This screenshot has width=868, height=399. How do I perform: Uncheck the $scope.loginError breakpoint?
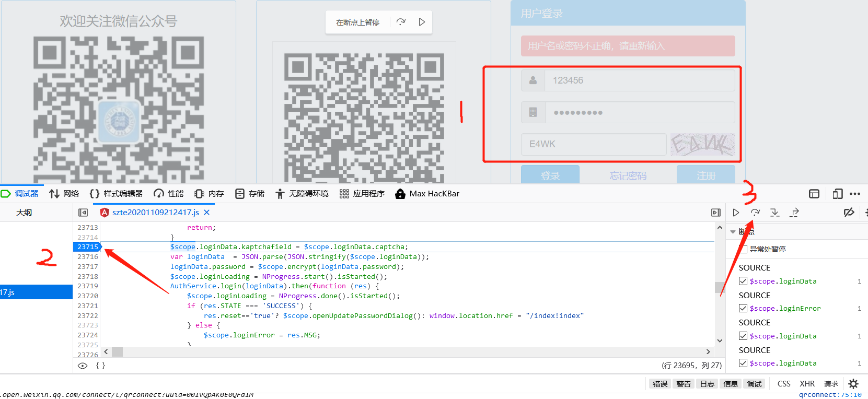[743, 308]
